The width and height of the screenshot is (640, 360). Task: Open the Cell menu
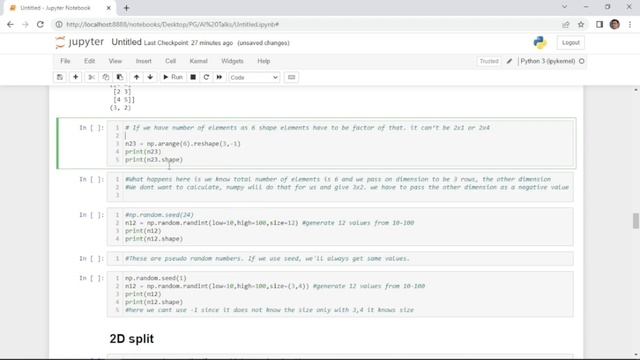170,61
